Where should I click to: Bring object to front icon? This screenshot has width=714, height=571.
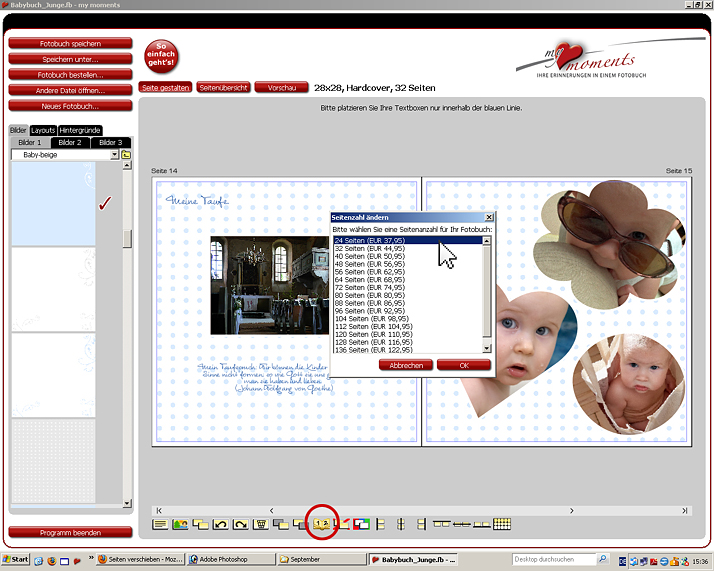click(x=281, y=525)
